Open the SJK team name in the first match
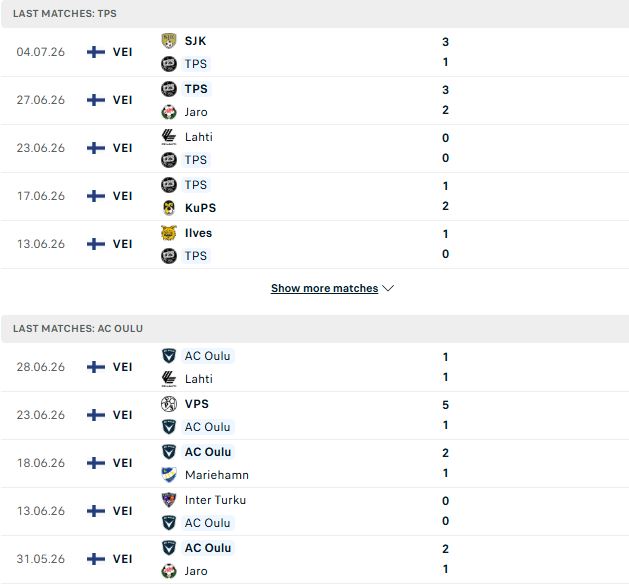The width and height of the screenshot is (629, 584). click(x=195, y=41)
